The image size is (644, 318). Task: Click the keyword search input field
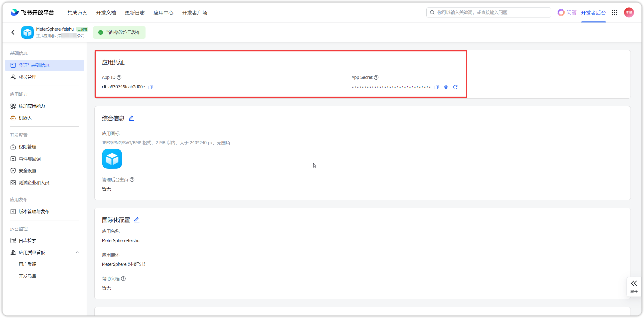[489, 12]
